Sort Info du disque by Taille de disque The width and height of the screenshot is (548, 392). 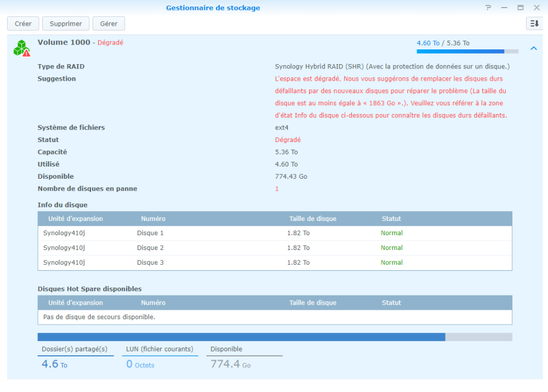pyautogui.click(x=312, y=219)
